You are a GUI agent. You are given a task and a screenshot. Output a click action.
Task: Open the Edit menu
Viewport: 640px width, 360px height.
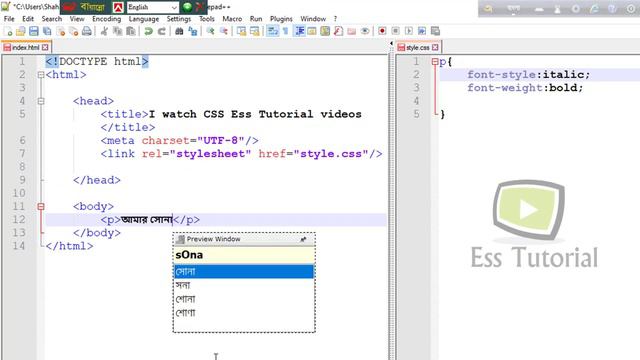tap(28, 19)
